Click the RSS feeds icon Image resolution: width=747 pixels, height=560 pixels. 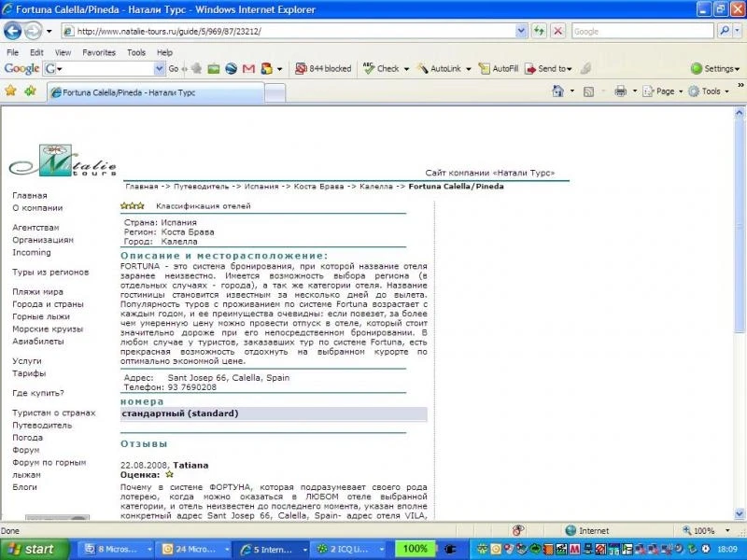[x=589, y=91]
